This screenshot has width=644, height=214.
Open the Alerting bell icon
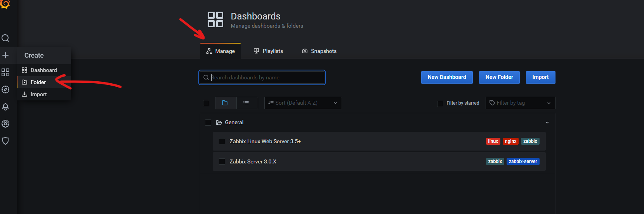5,107
